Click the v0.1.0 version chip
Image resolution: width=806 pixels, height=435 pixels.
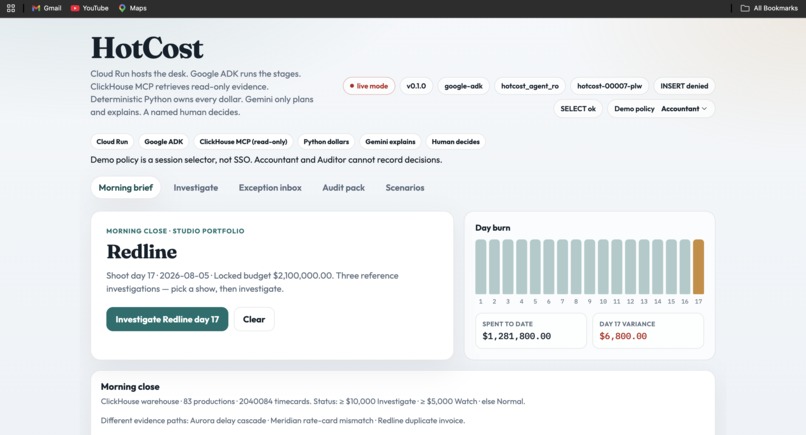coord(416,86)
